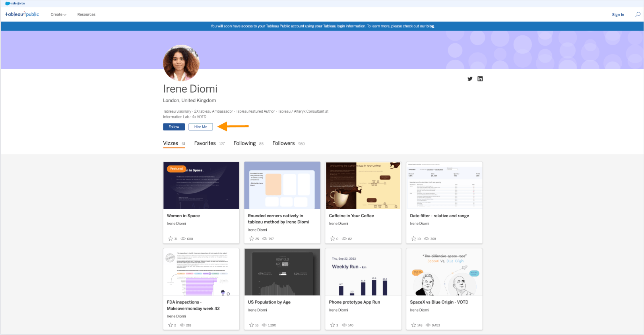Click the Featured badge on Women in Space
Screen dimensions: 644x335
[x=177, y=169]
